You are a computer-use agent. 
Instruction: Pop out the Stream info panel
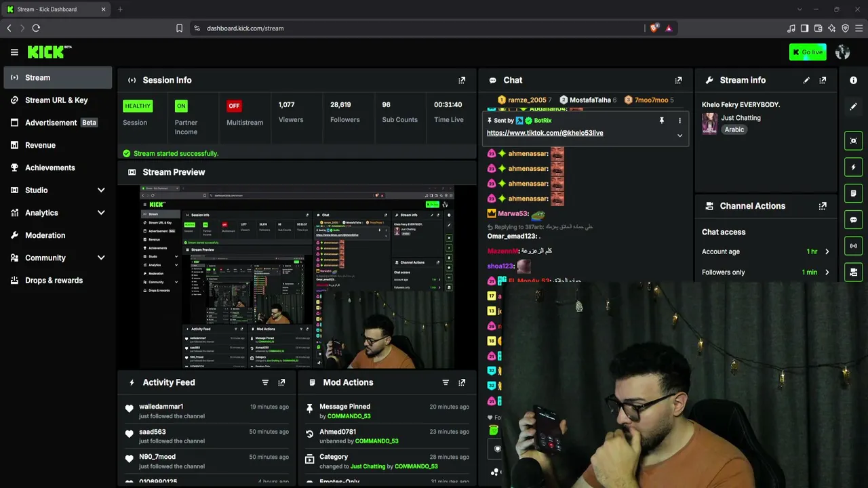823,80
